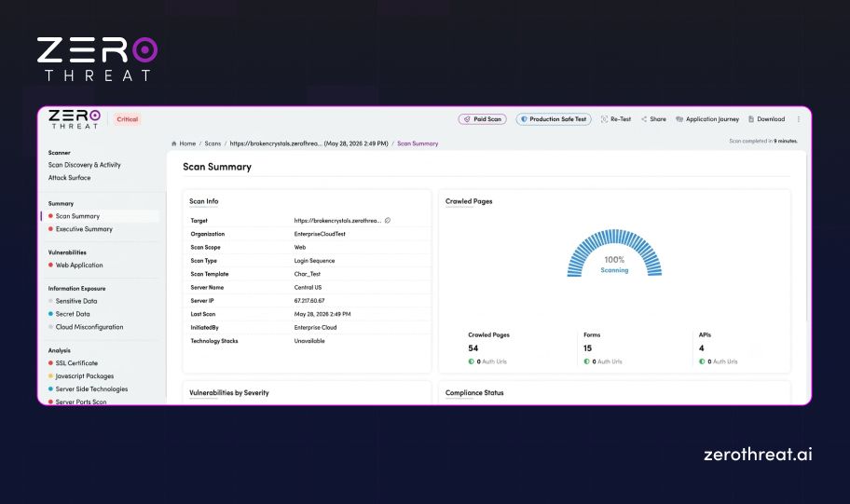Click the APIs count 4
850x504 pixels.
(702, 348)
